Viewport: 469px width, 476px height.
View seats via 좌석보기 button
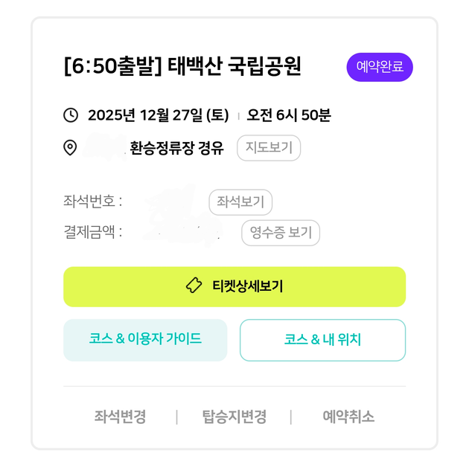[x=240, y=202]
